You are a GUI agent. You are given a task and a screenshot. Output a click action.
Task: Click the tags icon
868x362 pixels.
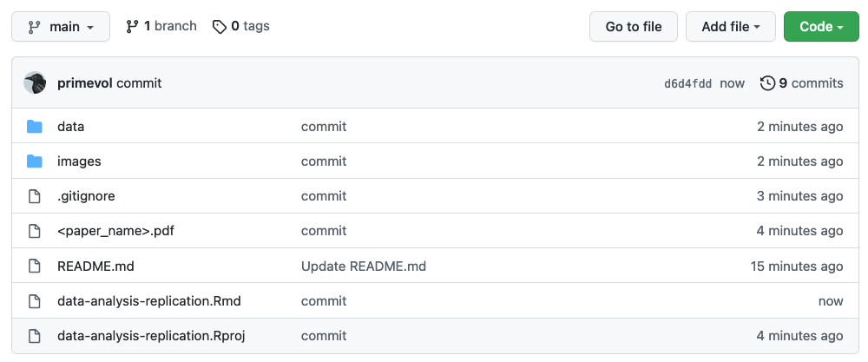tap(220, 26)
